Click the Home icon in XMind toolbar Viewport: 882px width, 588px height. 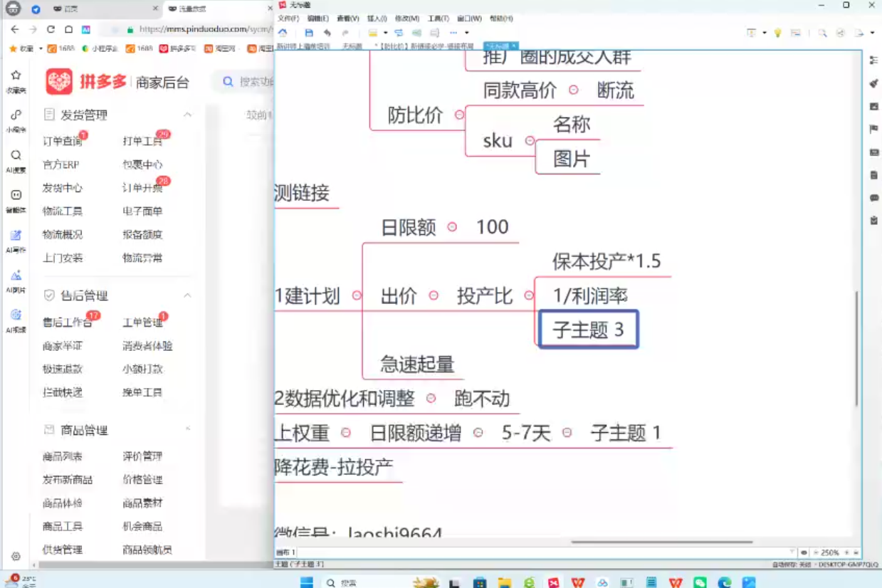click(x=283, y=33)
